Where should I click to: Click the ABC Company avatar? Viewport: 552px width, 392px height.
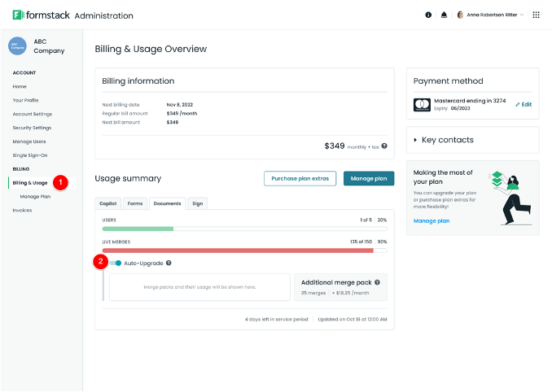click(x=17, y=46)
